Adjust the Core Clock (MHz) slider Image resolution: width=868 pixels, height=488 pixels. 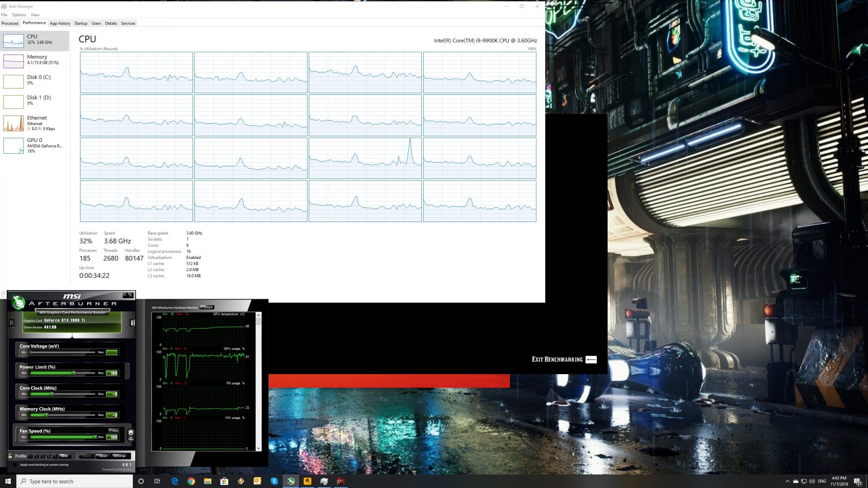pyautogui.click(x=52, y=394)
